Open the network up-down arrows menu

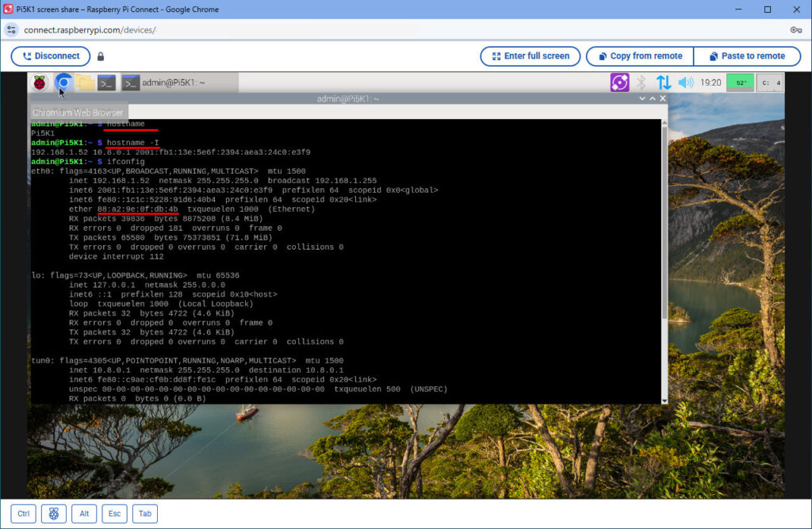point(664,82)
